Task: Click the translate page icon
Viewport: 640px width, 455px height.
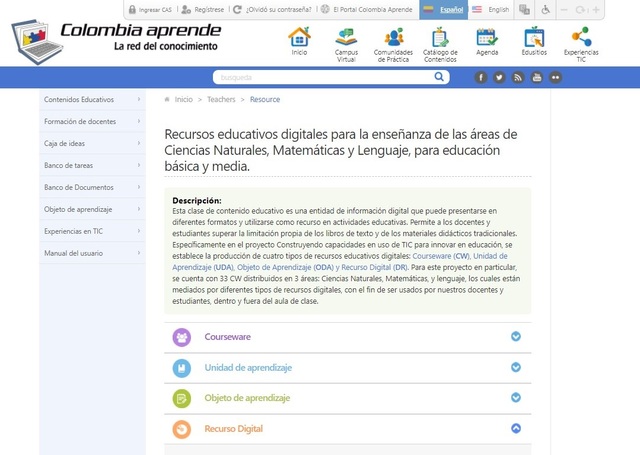Action: [x=524, y=9]
